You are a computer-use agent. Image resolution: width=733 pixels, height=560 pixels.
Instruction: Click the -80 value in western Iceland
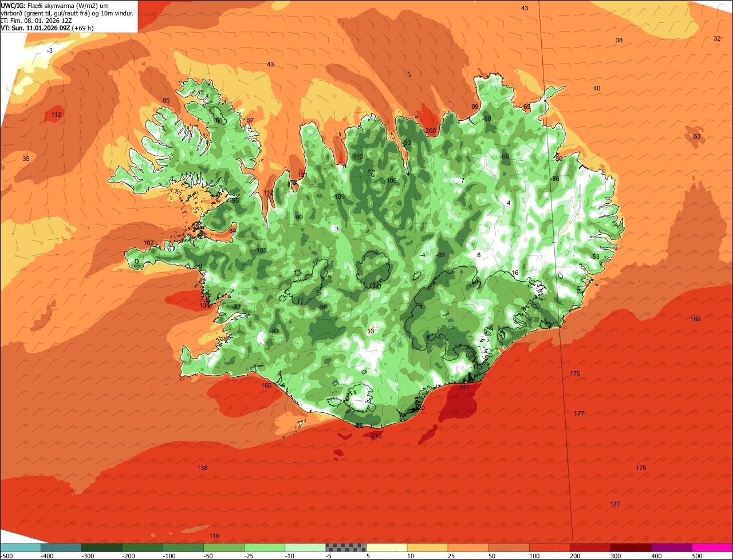point(298,217)
